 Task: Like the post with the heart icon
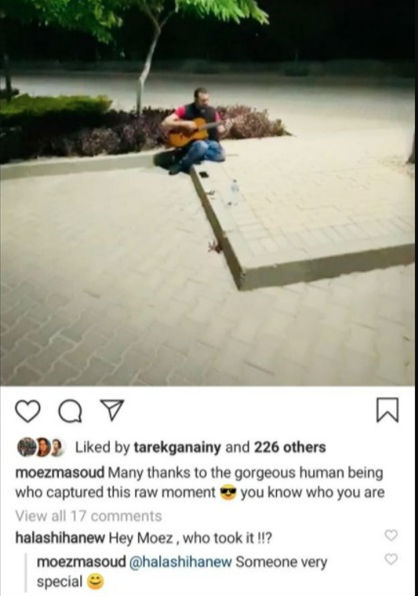[x=28, y=411]
